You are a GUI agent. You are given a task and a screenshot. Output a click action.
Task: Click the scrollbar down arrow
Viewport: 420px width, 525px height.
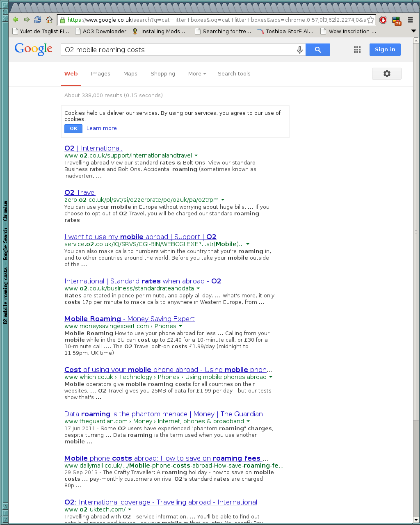[416, 520]
